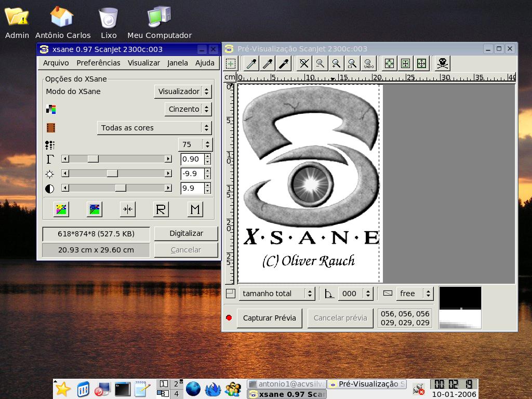Open the Preferências menu

click(98, 63)
